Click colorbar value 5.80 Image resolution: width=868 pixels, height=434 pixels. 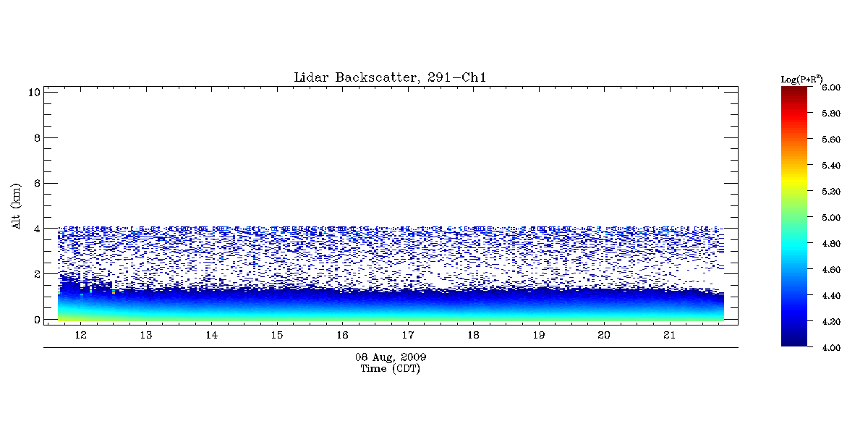(830, 114)
